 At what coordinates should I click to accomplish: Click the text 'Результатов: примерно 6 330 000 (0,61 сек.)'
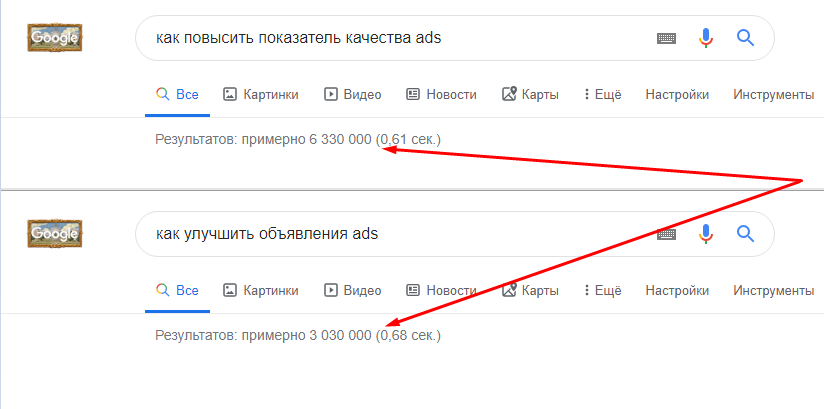(x=298, y=140)
